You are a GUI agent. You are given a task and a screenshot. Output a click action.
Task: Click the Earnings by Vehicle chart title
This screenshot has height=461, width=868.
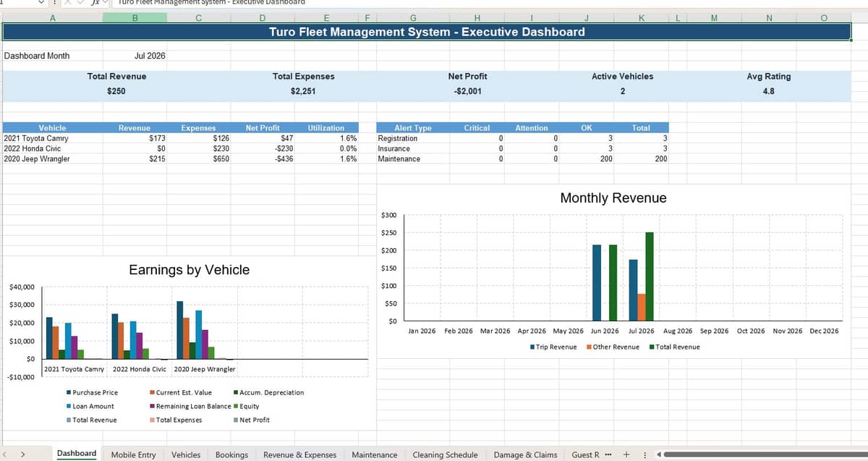click(x=189, y=270)
